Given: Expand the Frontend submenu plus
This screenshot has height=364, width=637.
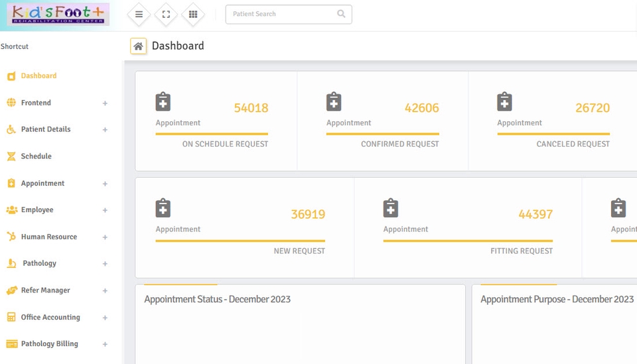Looking at the screenshot, I should coord(105,103).
